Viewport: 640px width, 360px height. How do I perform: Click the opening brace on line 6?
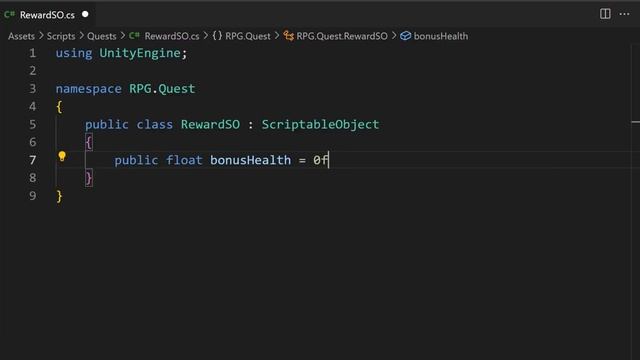(89, 142)
